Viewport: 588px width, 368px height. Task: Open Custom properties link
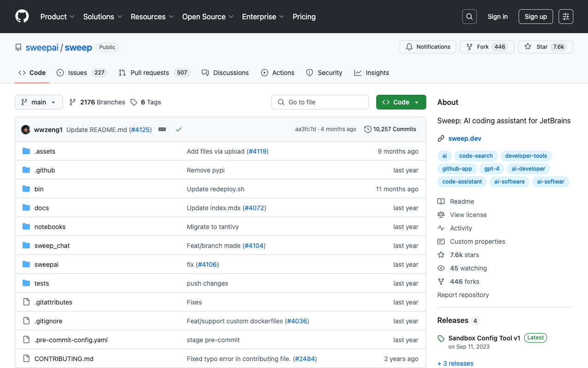click(x=471, y=241)
